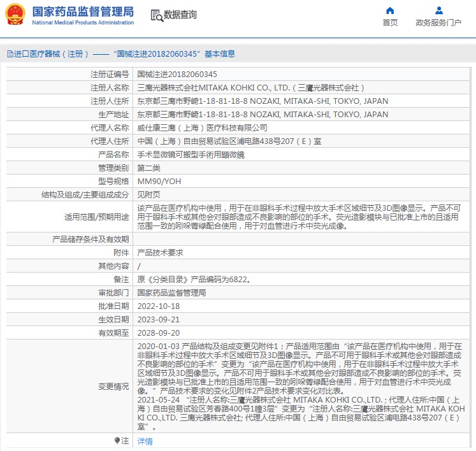Click the 其他内容 label

(113, 266)
